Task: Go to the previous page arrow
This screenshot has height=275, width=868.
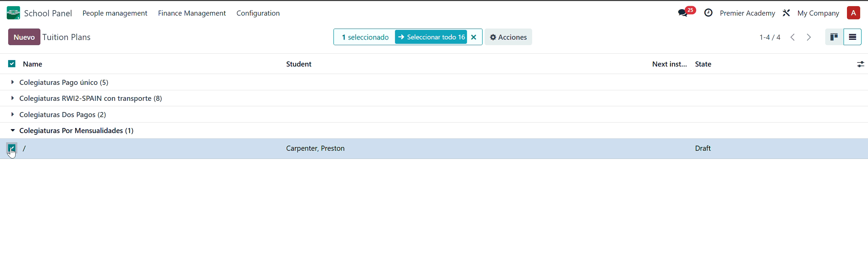Action: point(793,37)
